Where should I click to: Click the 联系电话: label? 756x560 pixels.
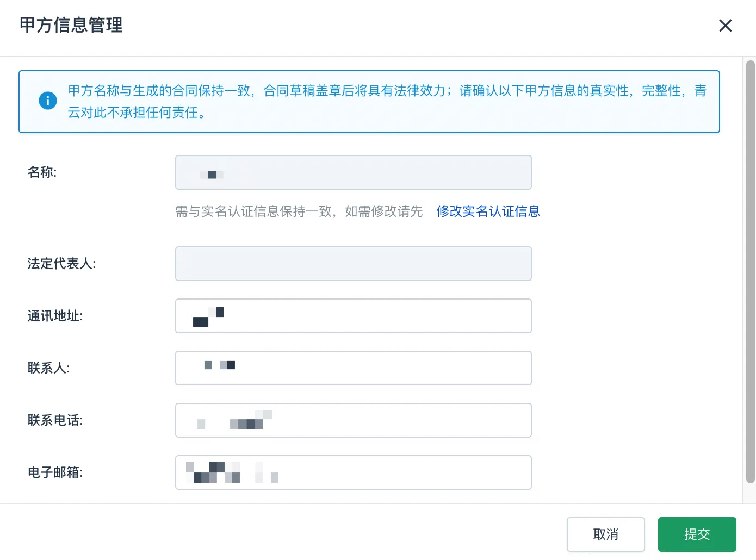tap(55, 420)
